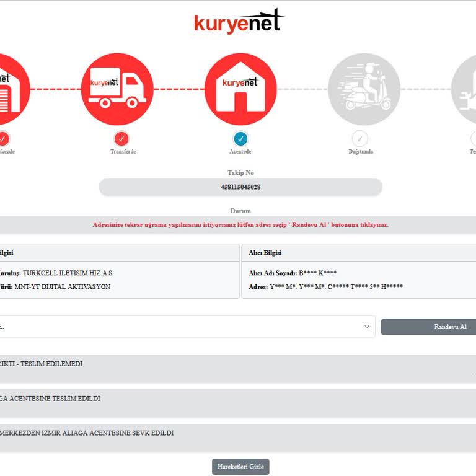This screenshot has width=476, height=476.
Task: Click the Alıcı Bilgisi header
Action: pos(265,253)
